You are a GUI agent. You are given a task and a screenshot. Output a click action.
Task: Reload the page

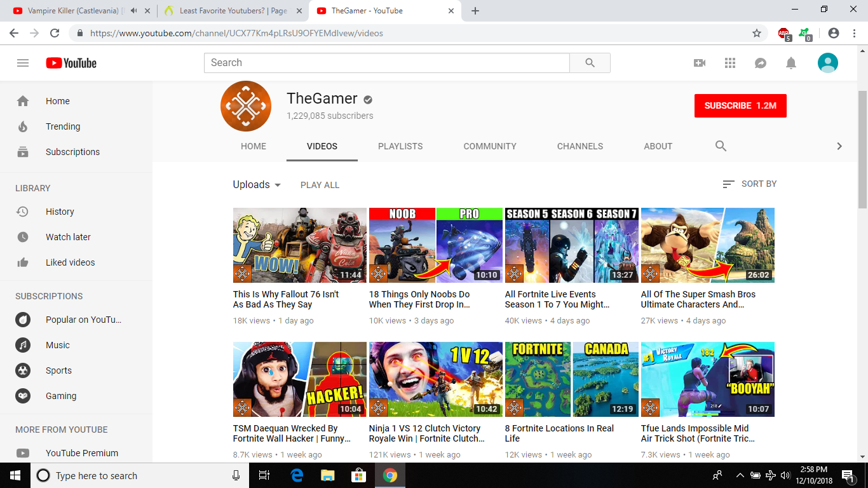pos(55,33)
